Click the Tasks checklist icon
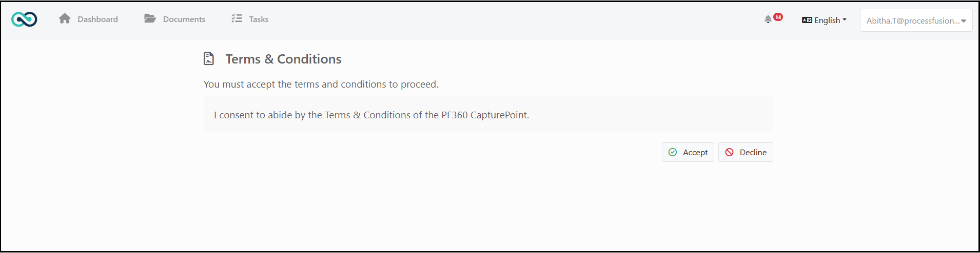 click(237, 18)
